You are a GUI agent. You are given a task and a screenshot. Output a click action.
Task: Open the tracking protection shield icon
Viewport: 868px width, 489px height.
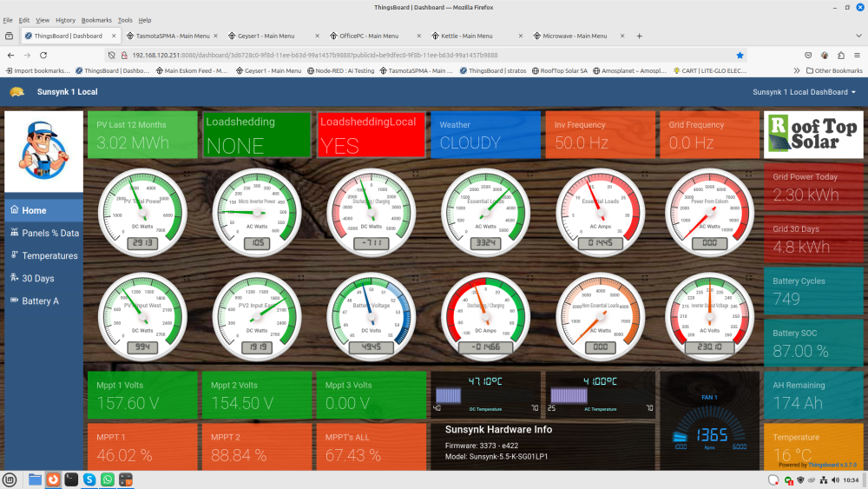pos(112,56)
